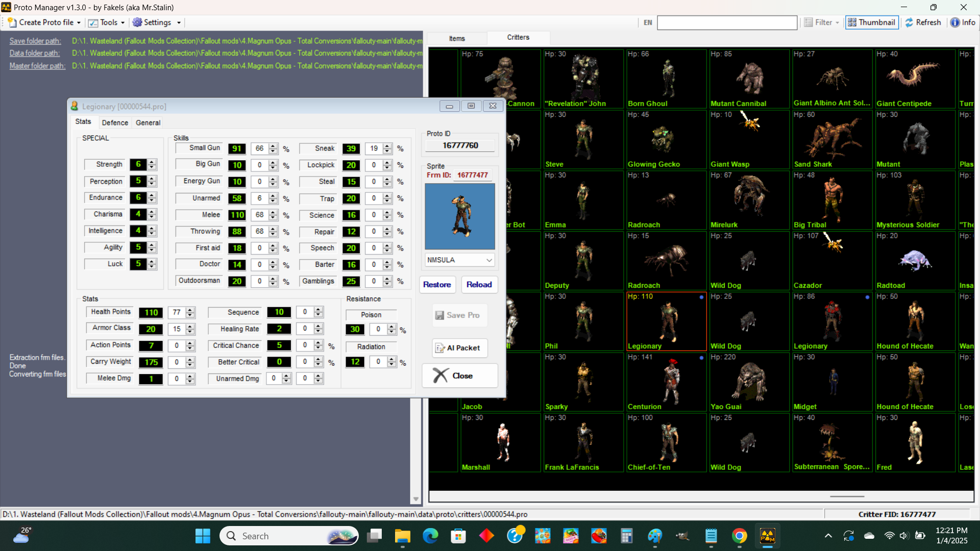
Task: Select the Big Tribal critter thumbnail
Action: pos(832,200)
